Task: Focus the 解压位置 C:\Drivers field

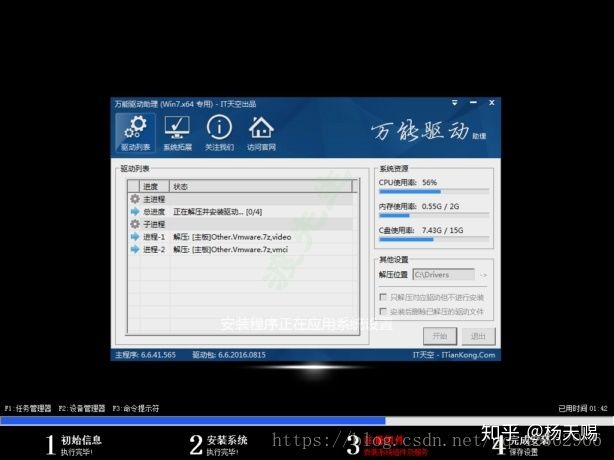Action: coord(444,274)
